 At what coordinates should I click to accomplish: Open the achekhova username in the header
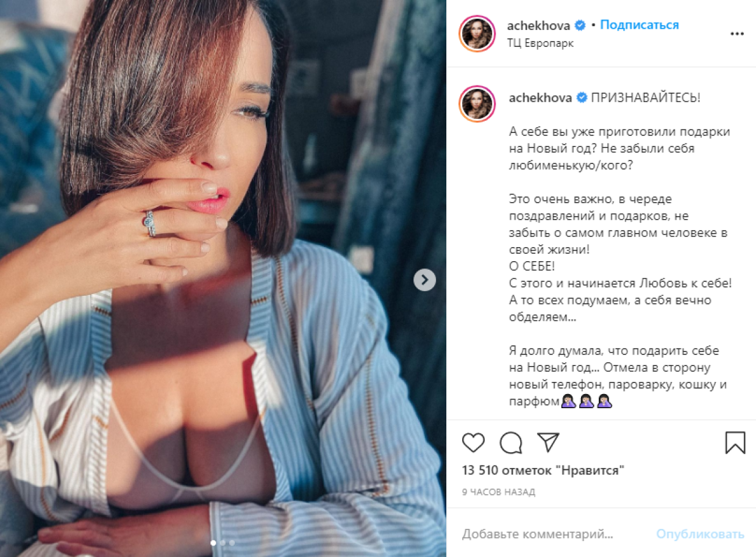(x=539, y=25)
